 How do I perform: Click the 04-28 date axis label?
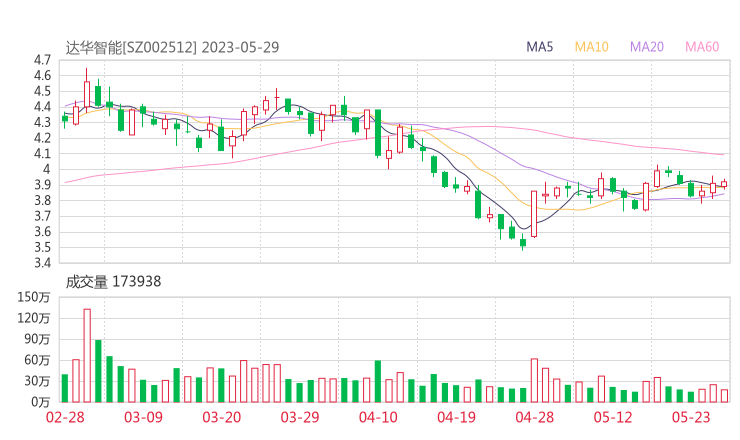pos(535,417)
